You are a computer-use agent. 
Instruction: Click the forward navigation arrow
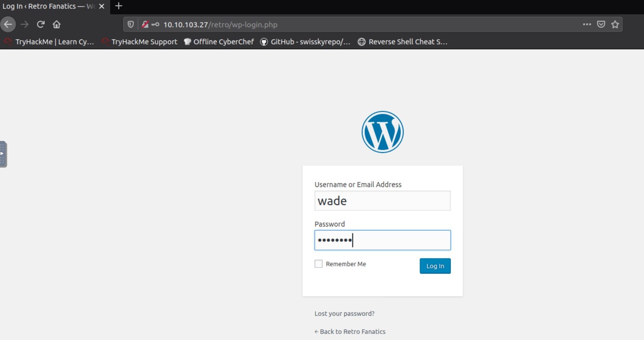(24, 24)
